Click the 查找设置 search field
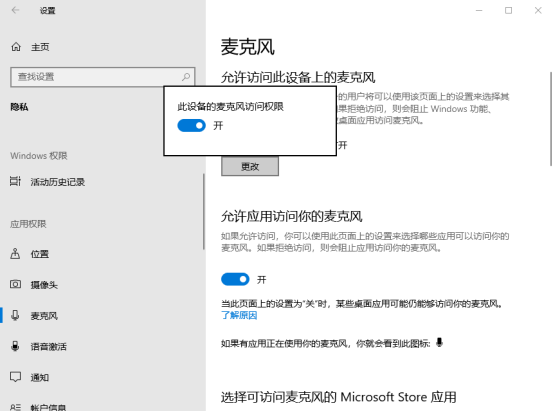Screen dimensions: 553x411 point(103,77)
